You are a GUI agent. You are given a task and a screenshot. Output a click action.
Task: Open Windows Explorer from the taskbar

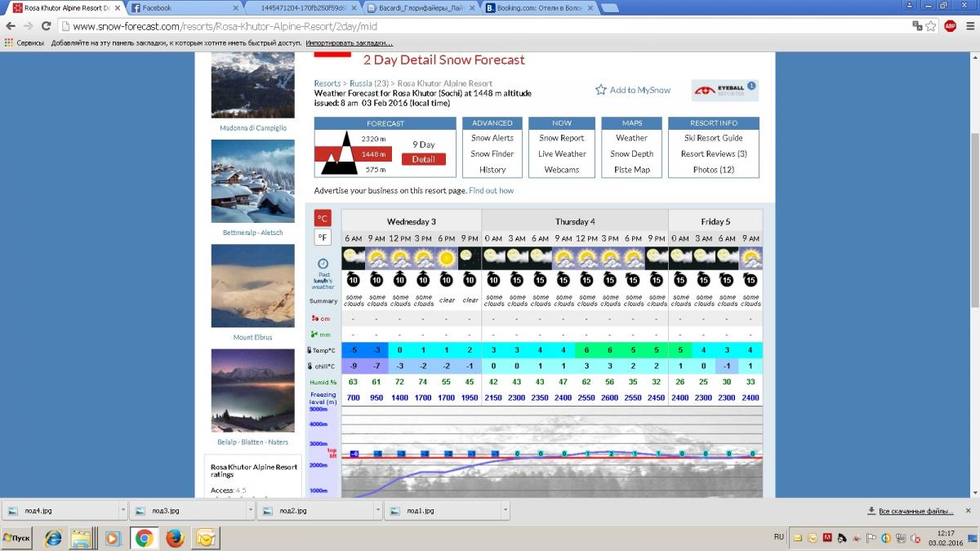pos(82,539)
